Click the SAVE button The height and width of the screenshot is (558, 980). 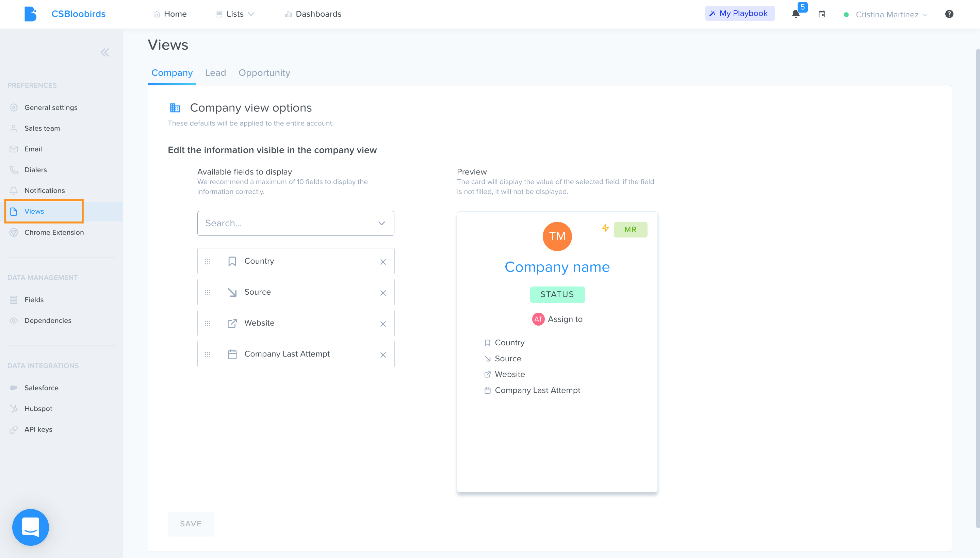pos(191,524)
